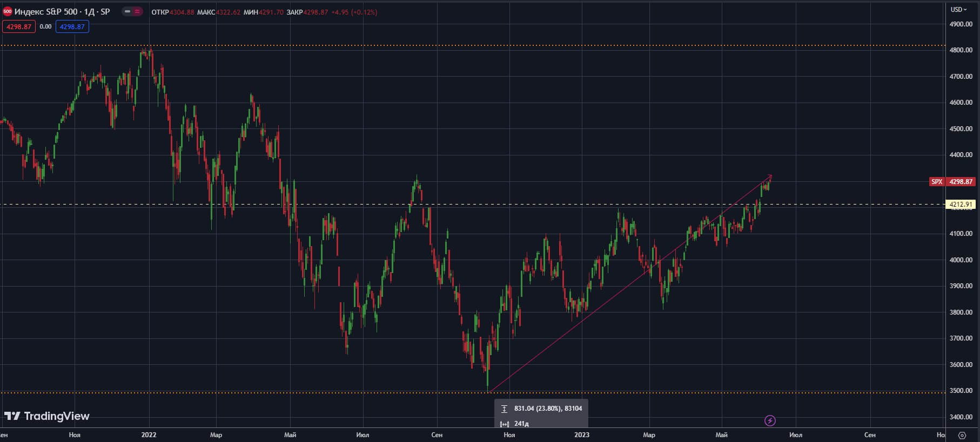The width and height of the screenshot is (980, 442).
Task: Click the 2022 label on time axis
Action: coord(149,435)
